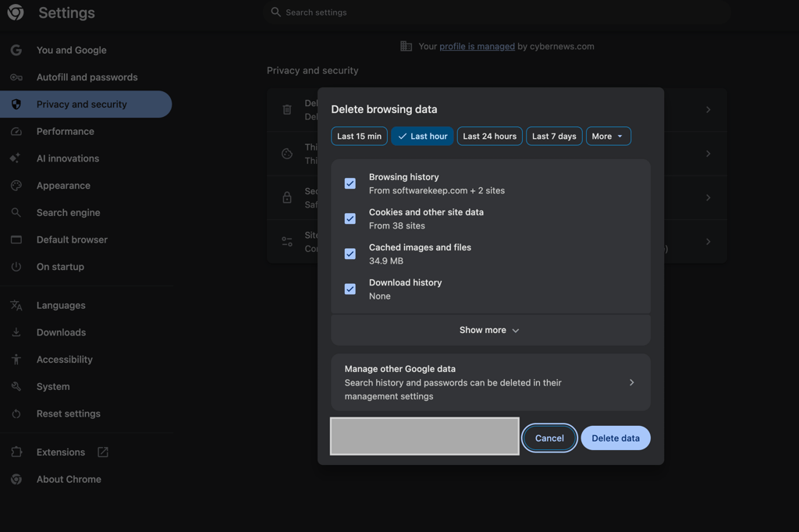Click the person icon for Accessibility

pyautogui.click(x=16, y=360)
